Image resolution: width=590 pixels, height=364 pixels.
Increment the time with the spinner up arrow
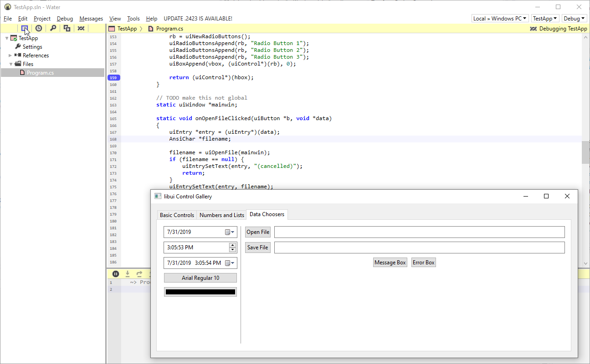coord(232,245)
